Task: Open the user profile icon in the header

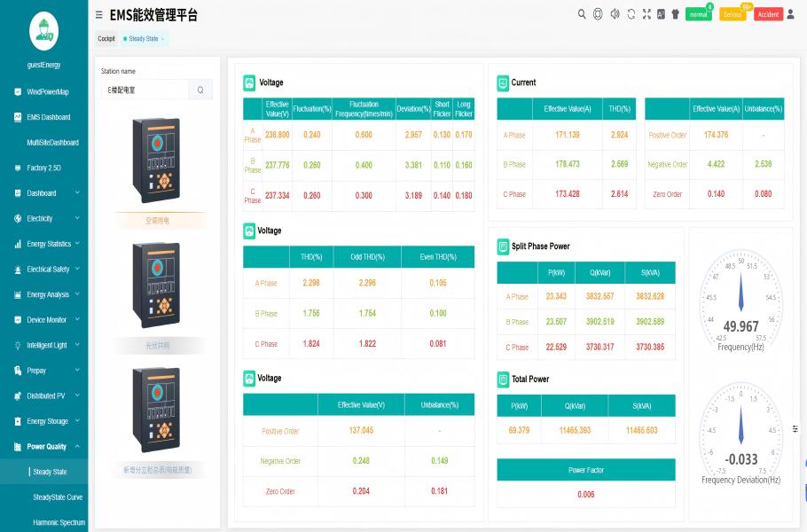Action: coord(790,14)
